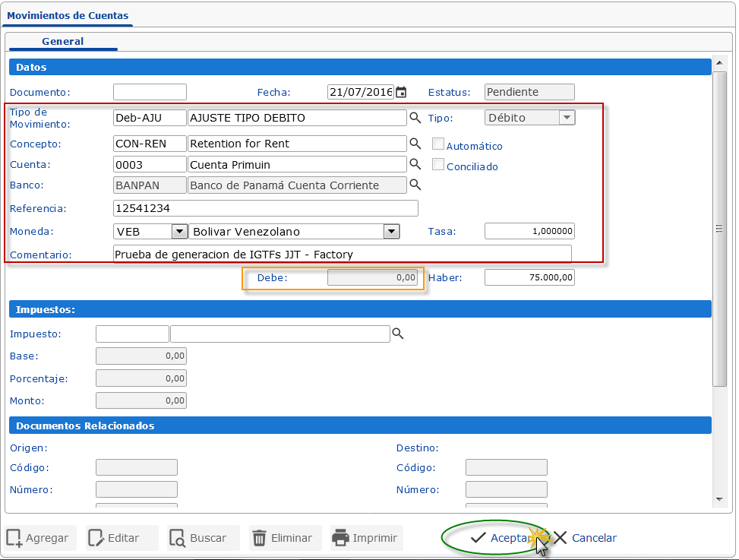Click the Cancelar button
The width and height of the screenshot is (739, 560).
(586, 538)
